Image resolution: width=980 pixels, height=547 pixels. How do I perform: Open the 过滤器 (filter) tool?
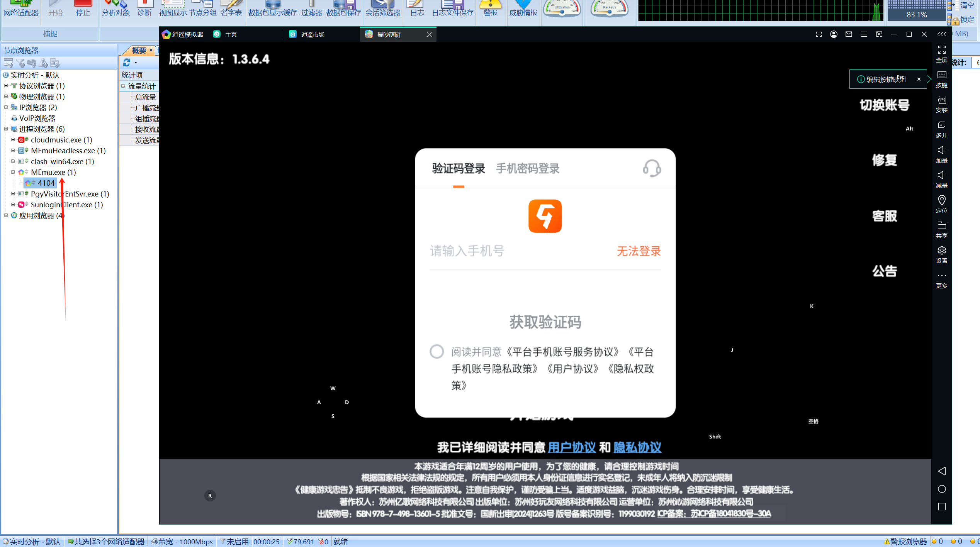point(311,8)
